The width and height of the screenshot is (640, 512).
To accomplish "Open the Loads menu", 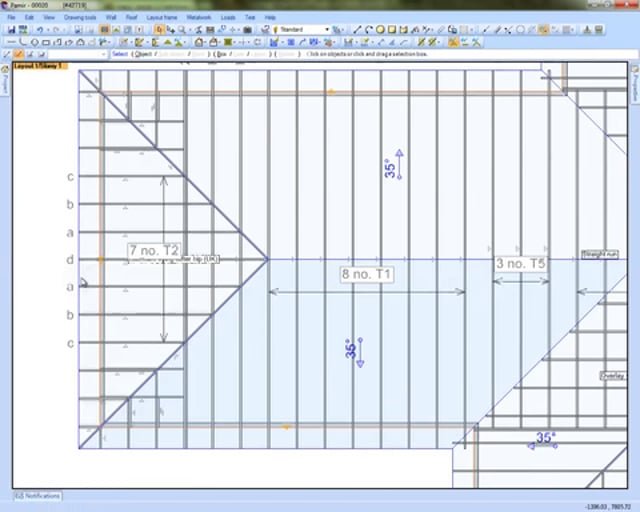I will 228,18.
